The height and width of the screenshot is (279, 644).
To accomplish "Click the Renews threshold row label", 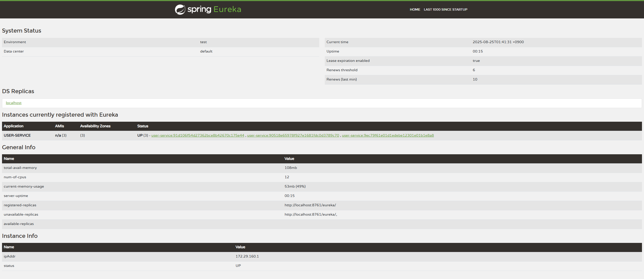I will point(342,70).
